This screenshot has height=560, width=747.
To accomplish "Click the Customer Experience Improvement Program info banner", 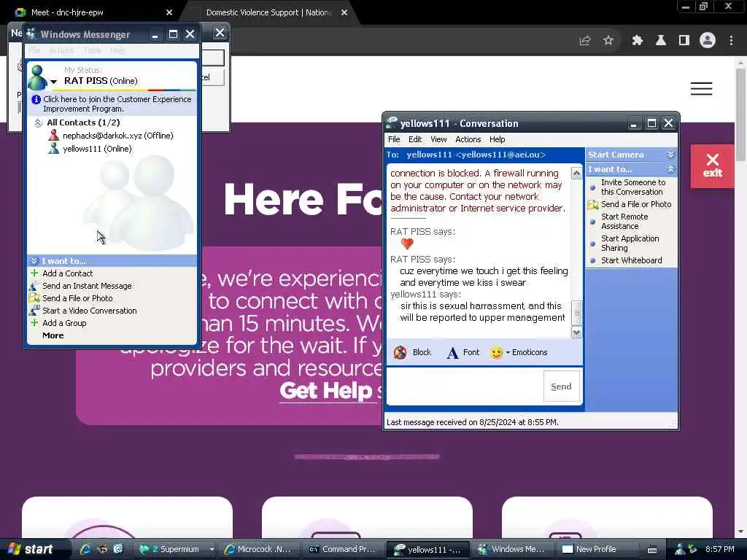I will click(x=112, y=104).
